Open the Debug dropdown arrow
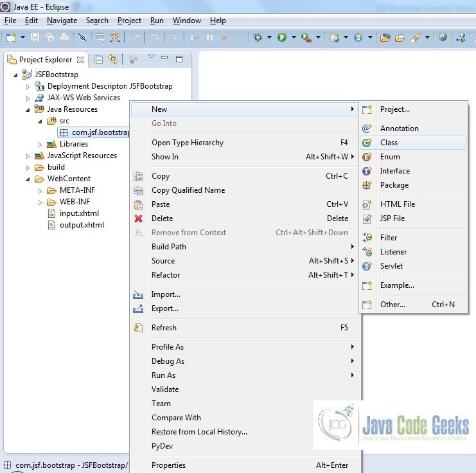476x473 pixels. [x=269, y=37]
